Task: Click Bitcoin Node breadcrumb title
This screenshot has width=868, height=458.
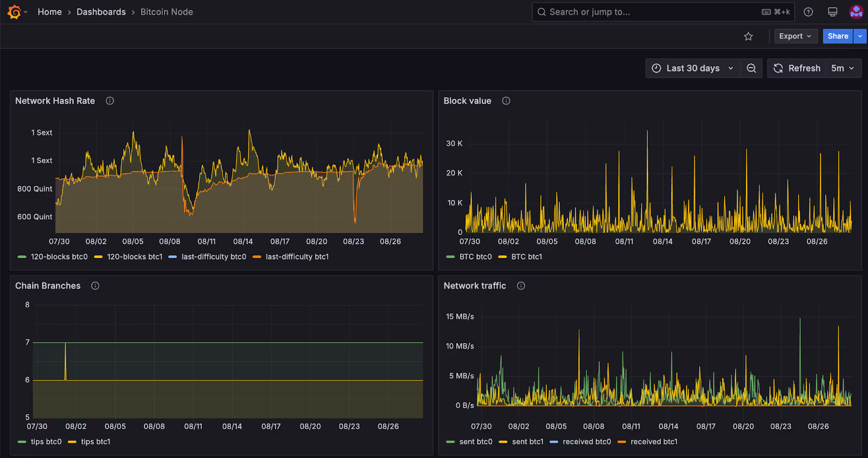Action: point(167,12)
